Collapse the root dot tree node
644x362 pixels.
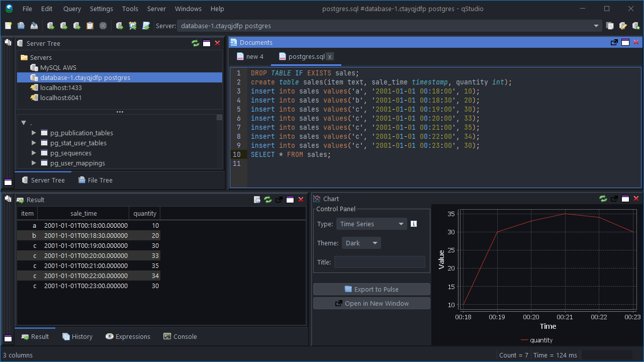24,123
